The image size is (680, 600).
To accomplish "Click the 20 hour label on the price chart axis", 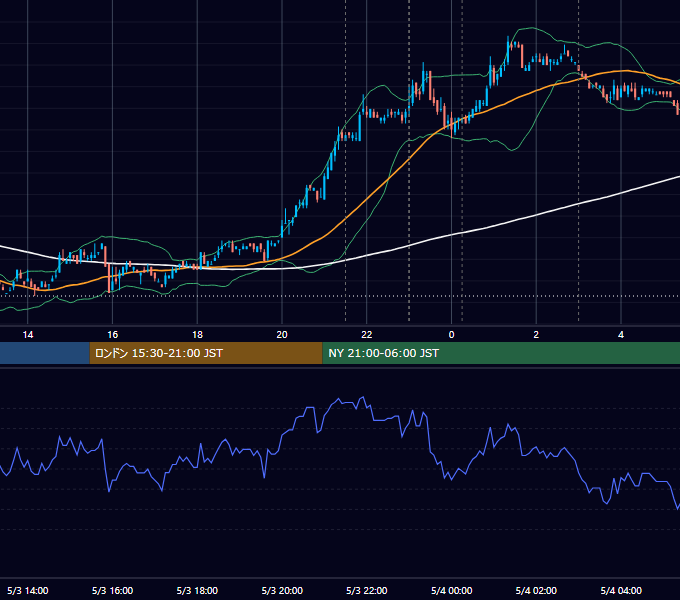I will tap(282, 335).
